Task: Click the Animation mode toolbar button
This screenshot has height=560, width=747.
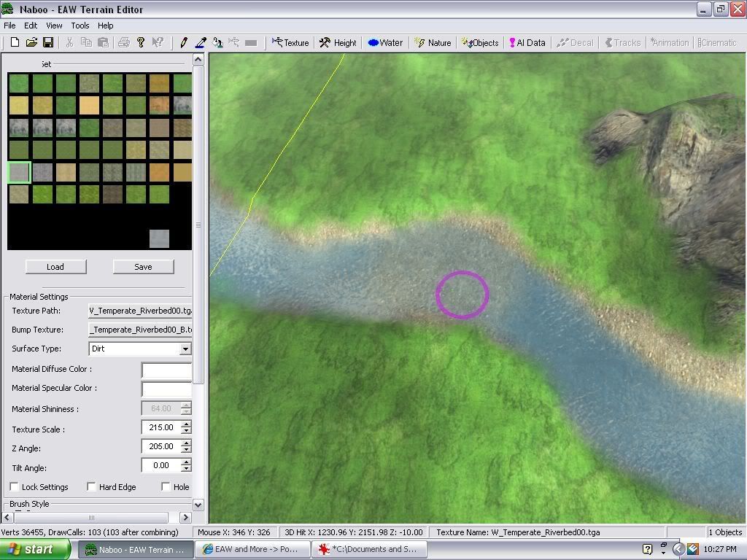Action: click(670, 43)
